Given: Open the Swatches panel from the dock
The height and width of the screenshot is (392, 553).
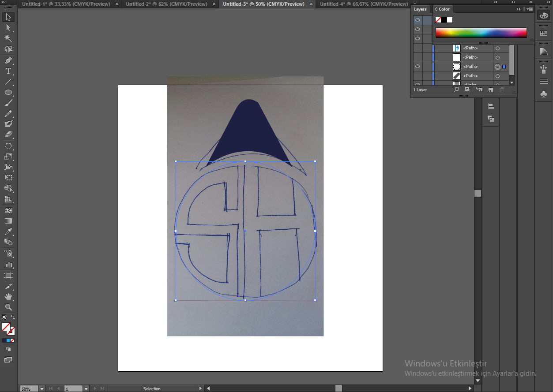Looking at the screenshot, I should pyautogui.click(x=544, y=33).
